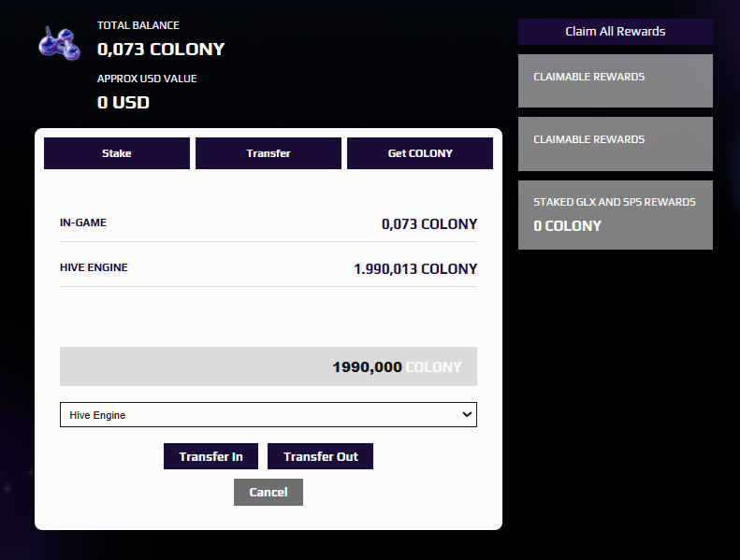Open the Get COLONY tab
Screen dimensions: 740x560
click(x=420, y=153)
